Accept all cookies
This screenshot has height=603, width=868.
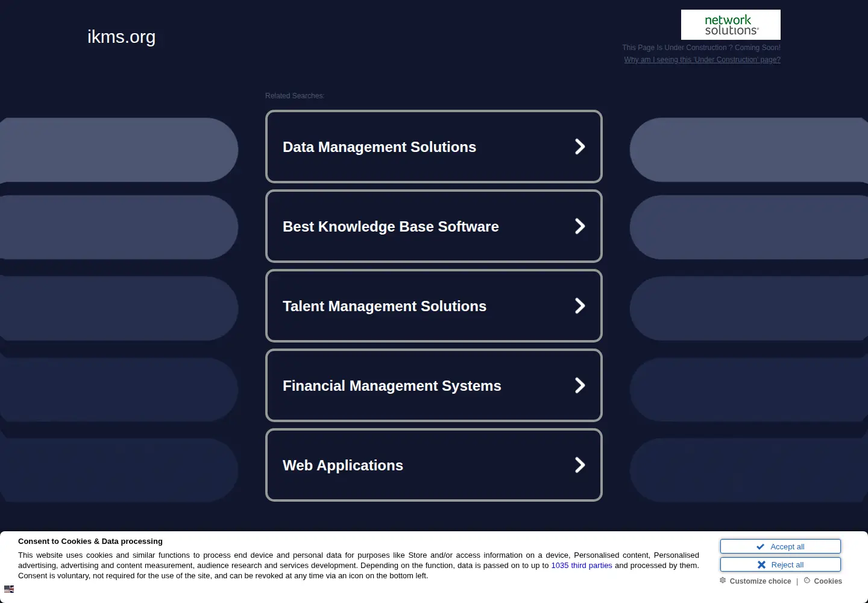point(781,546)
